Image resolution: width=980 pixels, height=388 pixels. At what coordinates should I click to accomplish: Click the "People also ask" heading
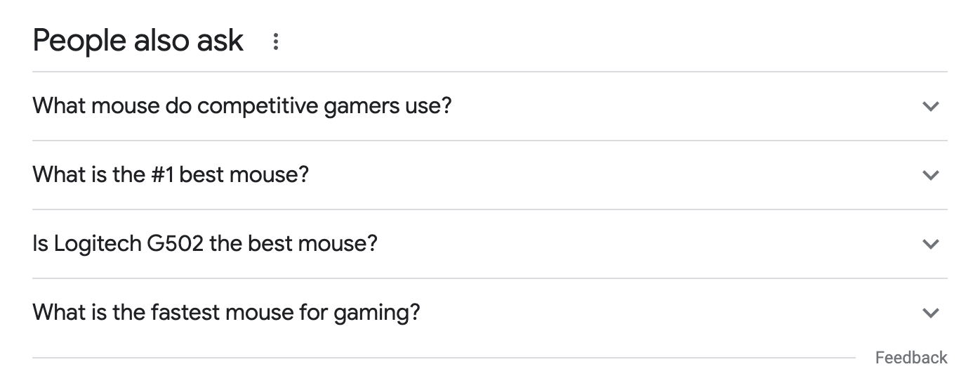point(138,41)
